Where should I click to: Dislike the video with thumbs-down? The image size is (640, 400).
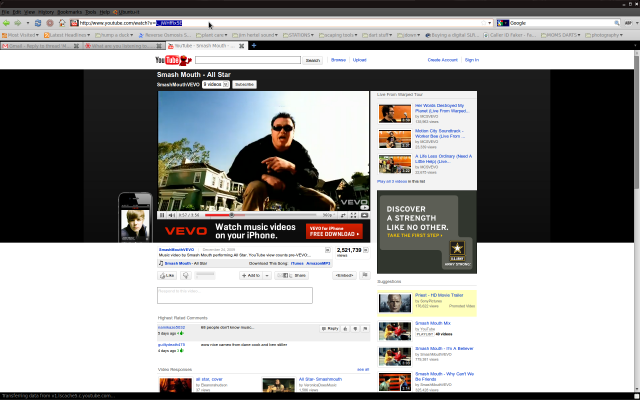point(186,276)
